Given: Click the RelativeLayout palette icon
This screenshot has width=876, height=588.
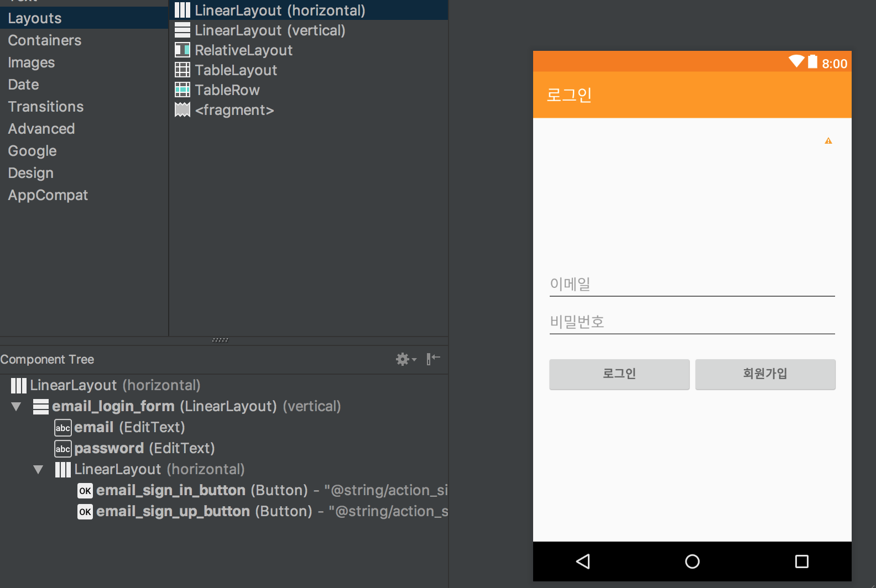Looking at the screenshot, I should (182, 50).
